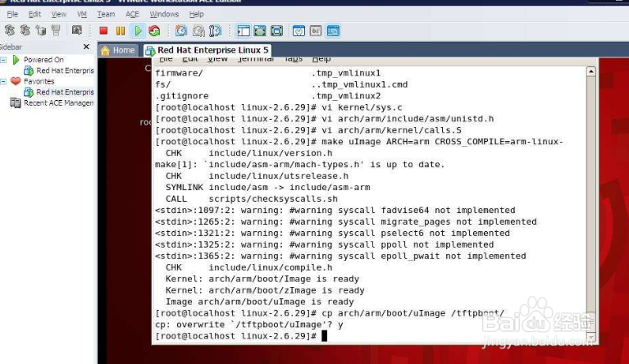
Task: Click the Console view toolbar icon
Action: pos(333,30)
